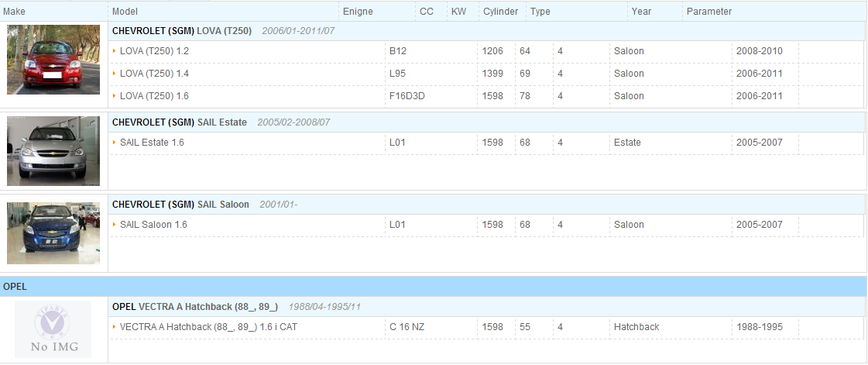Open the silver SAIL Estate car thumbnail
The image size is (868, 365).
coord(53,150)
